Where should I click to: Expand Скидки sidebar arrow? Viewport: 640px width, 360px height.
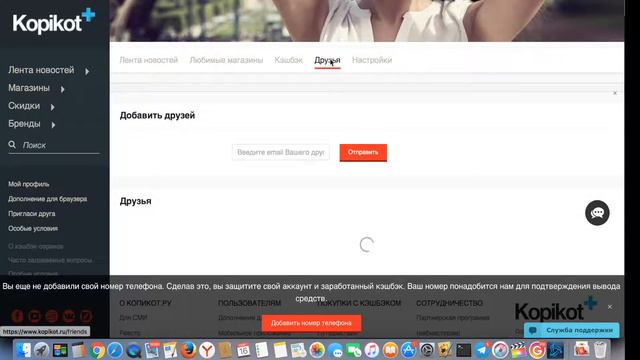(53, 107)
